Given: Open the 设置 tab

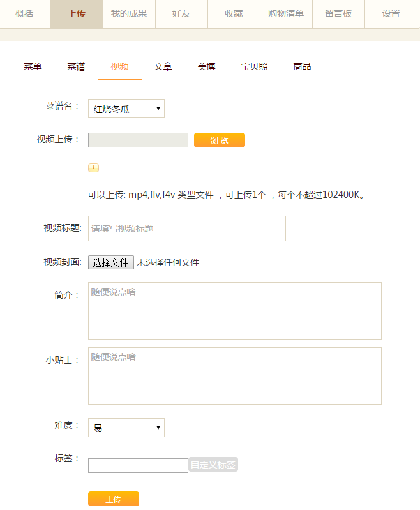Looking at the screenshot, I should pyautogui.click(x=391, y=14).
